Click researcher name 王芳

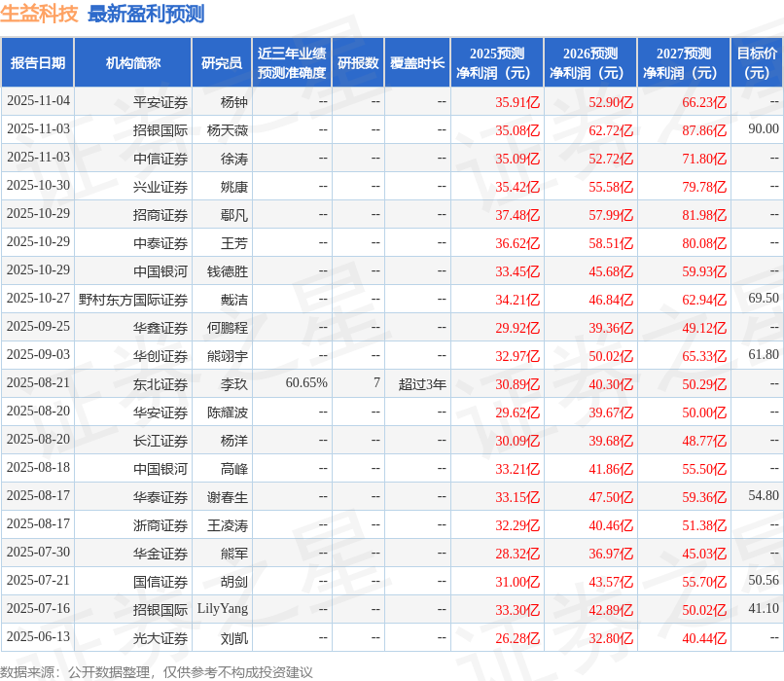(234, 243)
